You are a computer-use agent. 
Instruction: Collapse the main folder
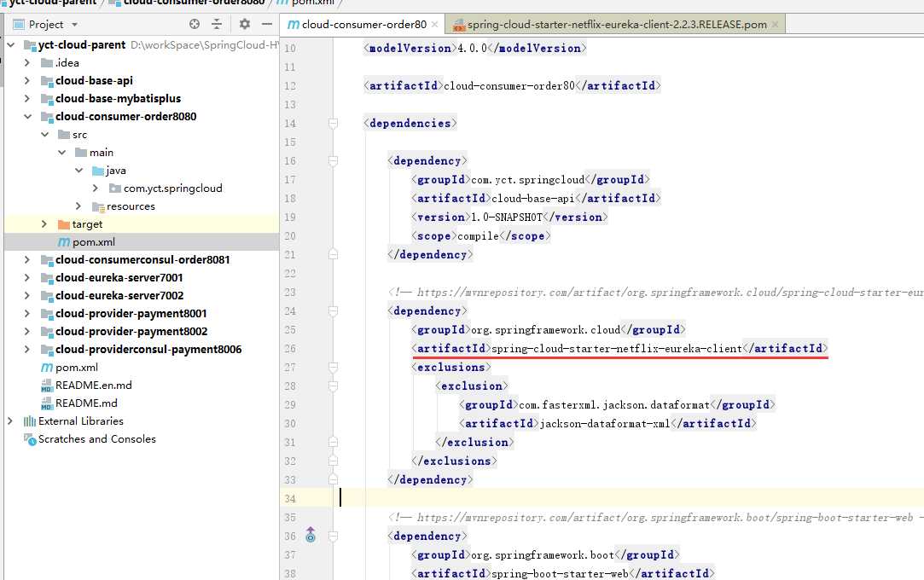[62, 153]
